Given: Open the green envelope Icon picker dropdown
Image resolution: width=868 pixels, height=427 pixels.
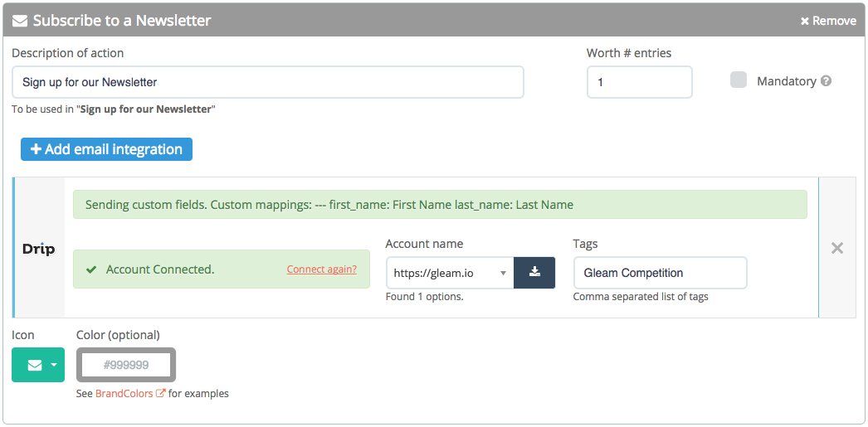Looking at the screenshot, I should 38,365.
